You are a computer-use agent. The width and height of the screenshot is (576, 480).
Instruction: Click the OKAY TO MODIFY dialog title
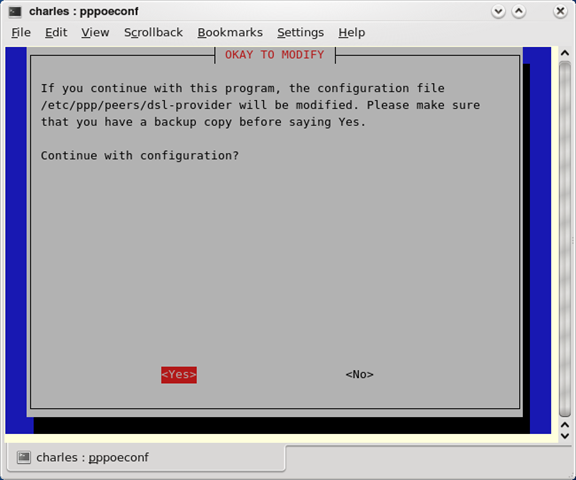275,55
